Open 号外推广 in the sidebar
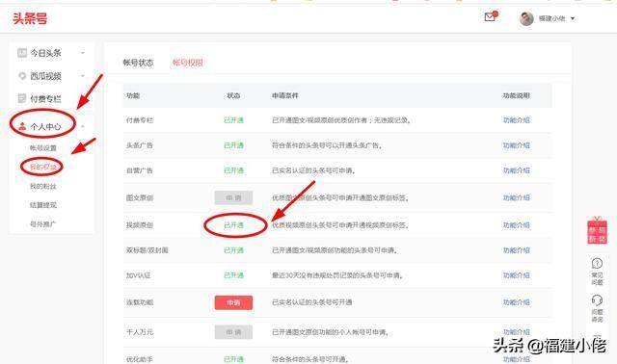The height and width of the screenshot is (364, 617). pyautogui.click(x=43, y=224)
